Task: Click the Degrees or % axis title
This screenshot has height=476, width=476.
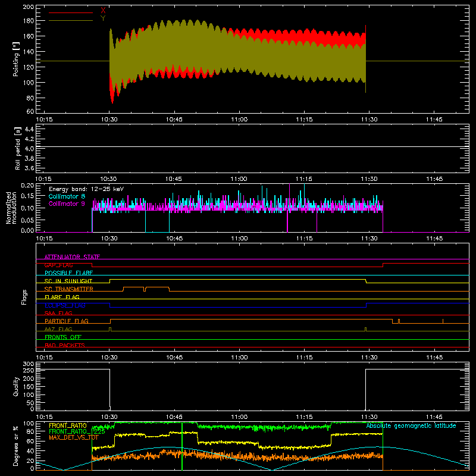Action: point(15,446)
